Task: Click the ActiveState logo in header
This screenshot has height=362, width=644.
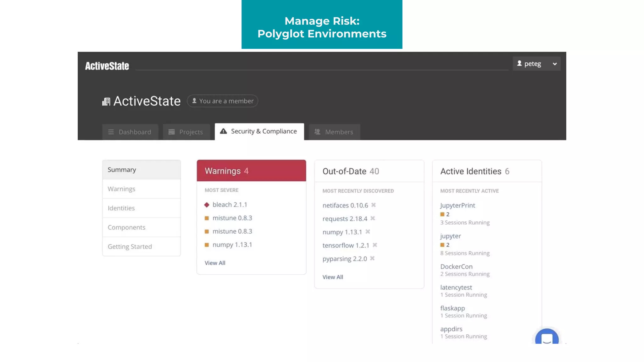Action: [x=107, y=66]
